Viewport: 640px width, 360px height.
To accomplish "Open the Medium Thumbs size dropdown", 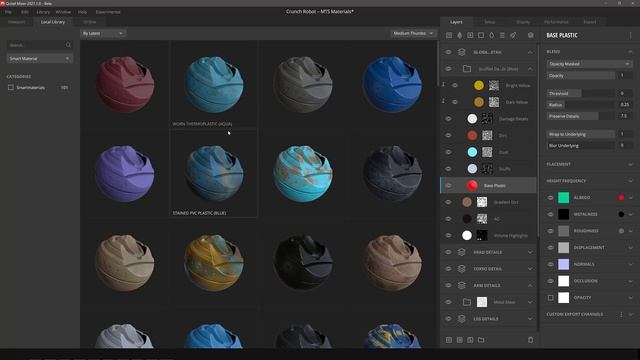I will pyautogui.click(x=413, y=33).
